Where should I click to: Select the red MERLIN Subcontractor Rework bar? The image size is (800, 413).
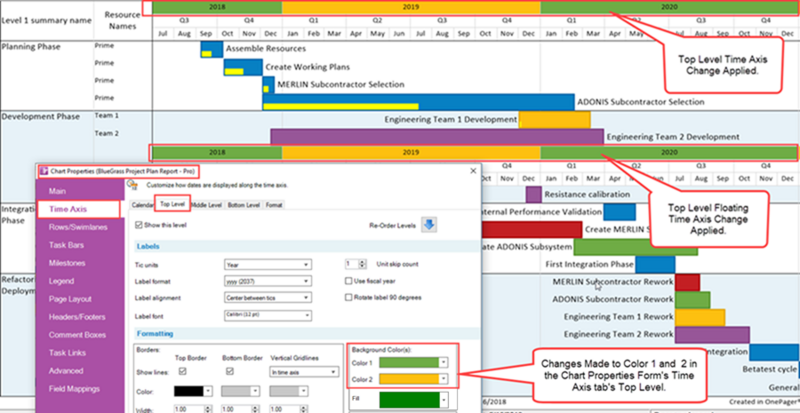click(x=687, y=282)
